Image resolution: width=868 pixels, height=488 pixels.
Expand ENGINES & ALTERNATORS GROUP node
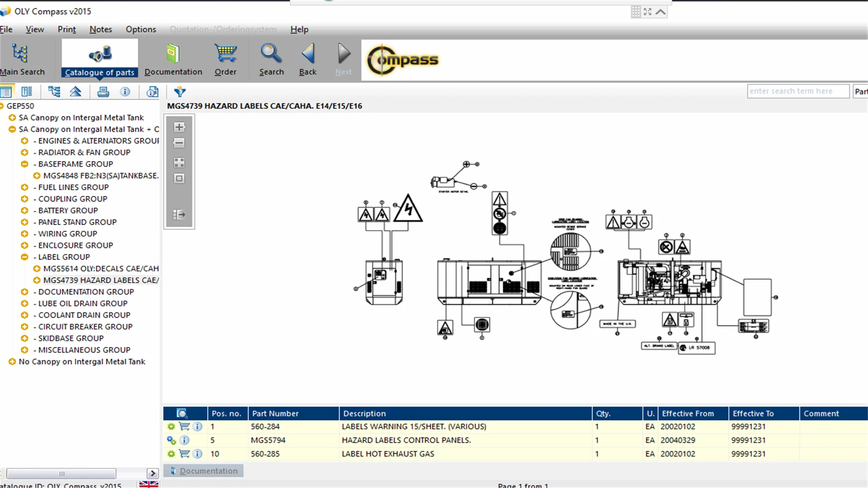point(24,141)
